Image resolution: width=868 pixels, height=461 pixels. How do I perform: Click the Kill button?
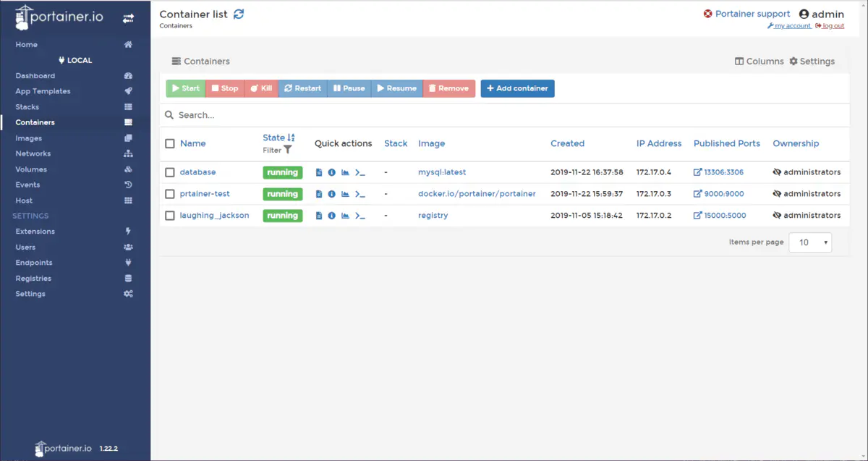pos(261,88)
